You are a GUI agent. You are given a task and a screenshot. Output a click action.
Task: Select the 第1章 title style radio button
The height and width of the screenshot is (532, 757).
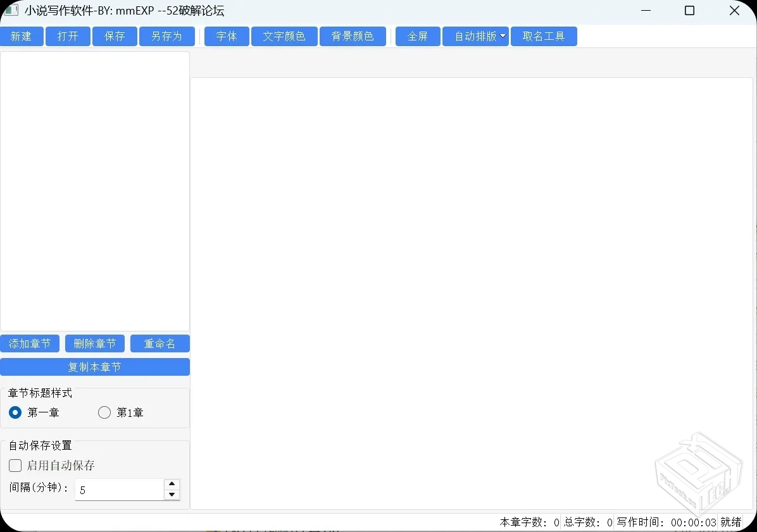(104, 412)
